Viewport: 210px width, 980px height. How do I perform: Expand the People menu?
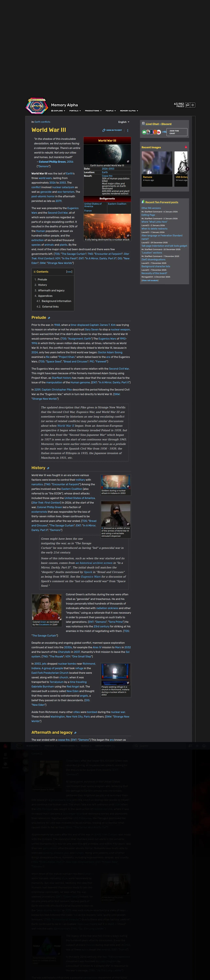111,111
